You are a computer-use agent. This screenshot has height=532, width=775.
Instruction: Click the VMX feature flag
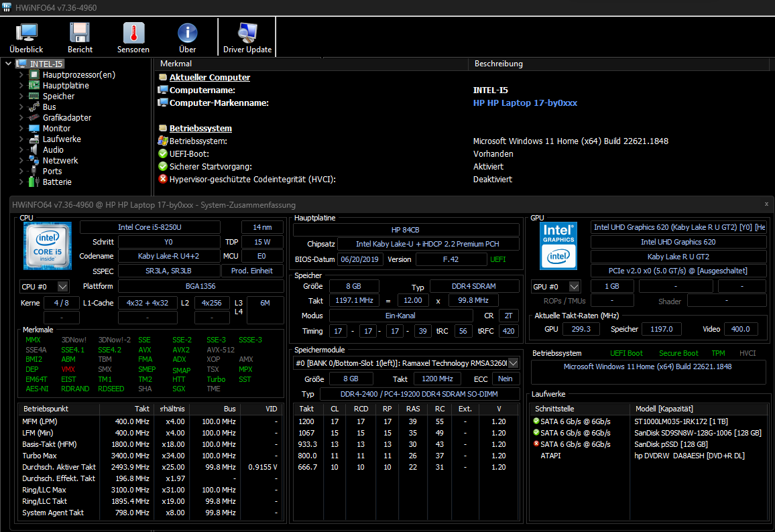[68, 369]
